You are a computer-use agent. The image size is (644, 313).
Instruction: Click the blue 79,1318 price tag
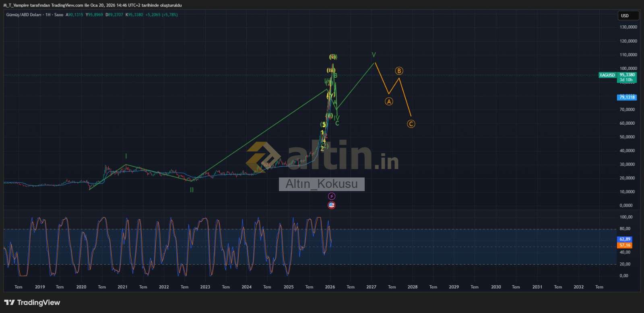pos(627,97)
